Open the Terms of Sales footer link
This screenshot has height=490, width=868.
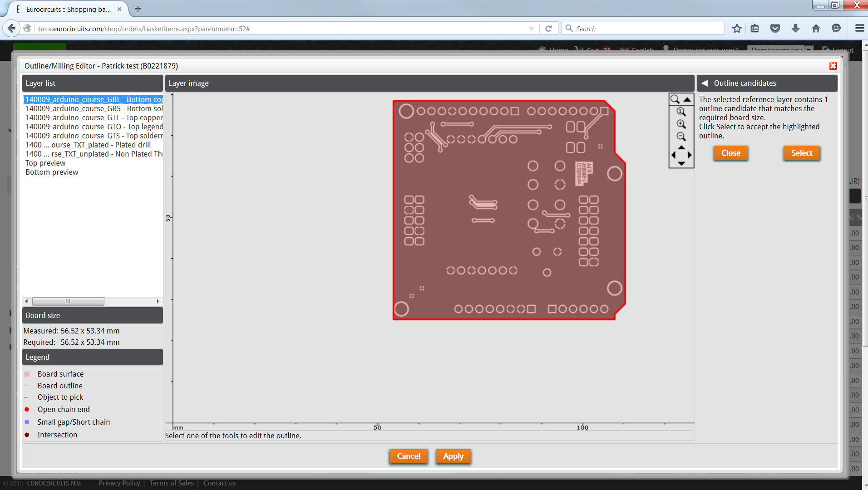click(172, 483)
